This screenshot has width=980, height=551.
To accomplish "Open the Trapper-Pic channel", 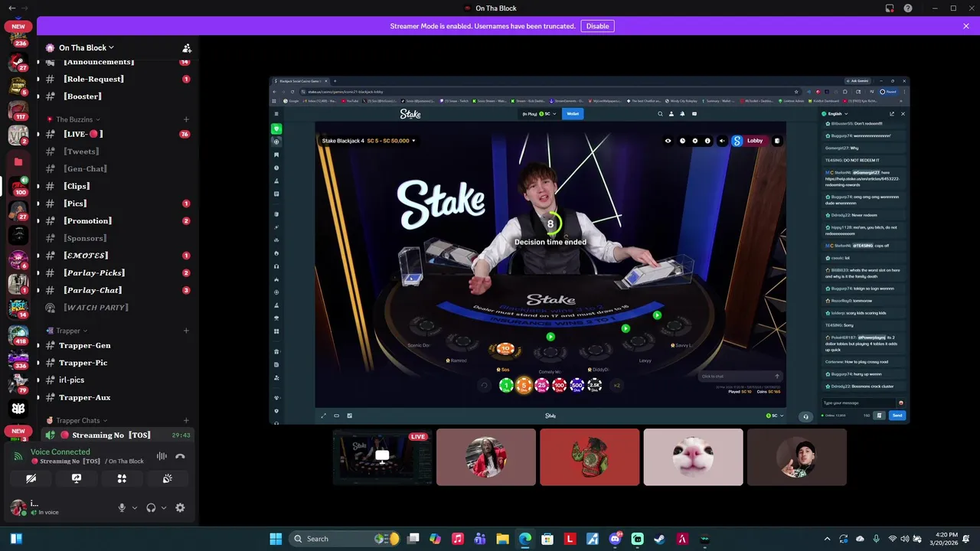I will (x=118, y=363).
